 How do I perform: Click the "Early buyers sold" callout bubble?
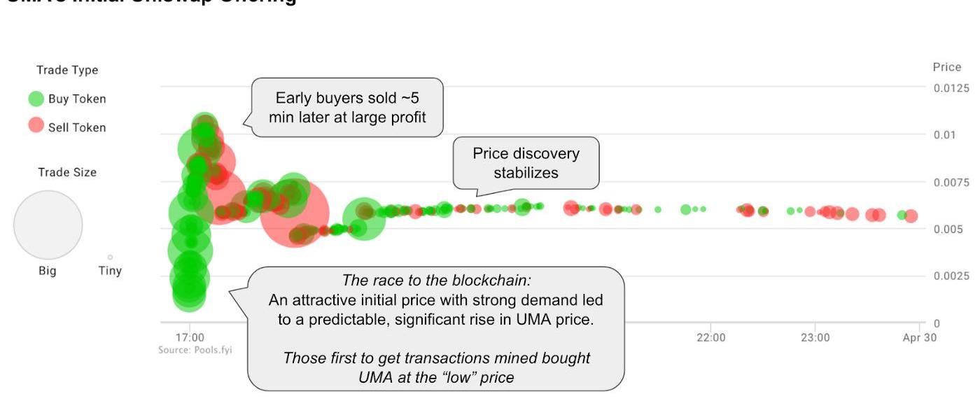(347, 107)
